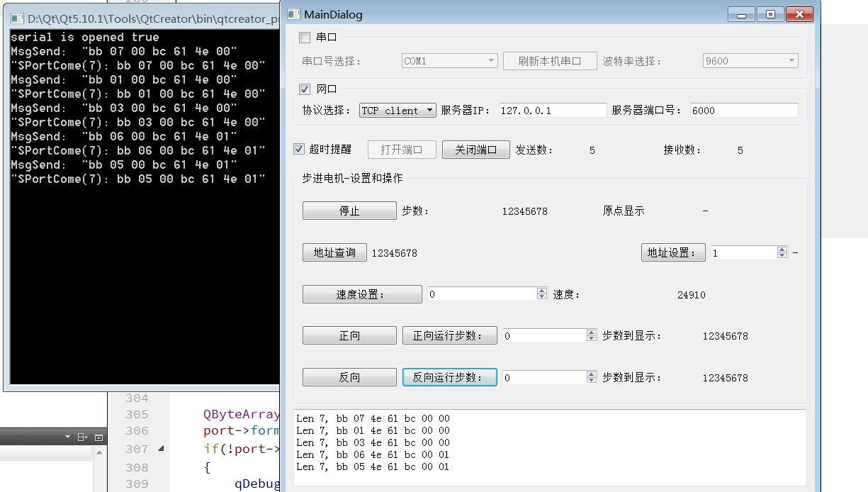Decrease the reverse run steps value
This screenshot has height=492, width=868.
click(592, 381)
